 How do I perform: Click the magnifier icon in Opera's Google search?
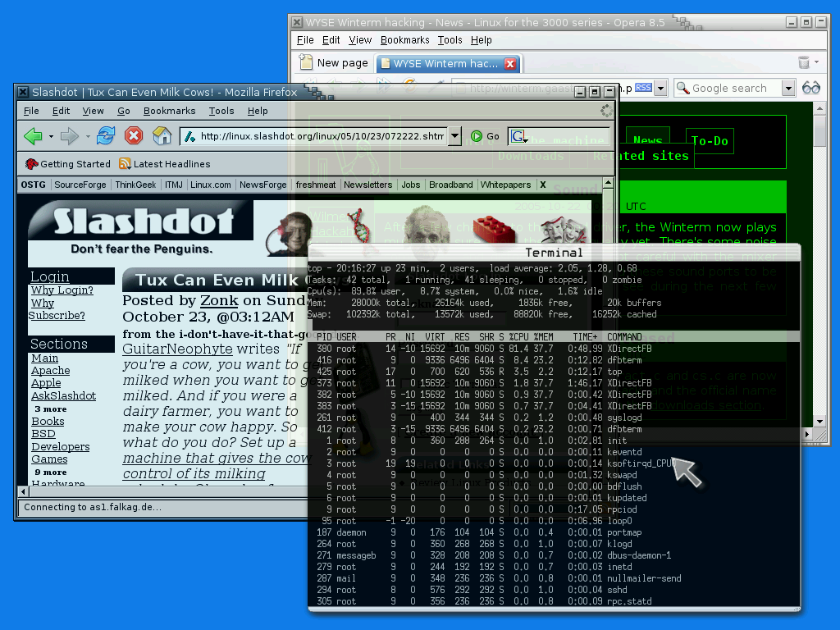pos(682,88)
